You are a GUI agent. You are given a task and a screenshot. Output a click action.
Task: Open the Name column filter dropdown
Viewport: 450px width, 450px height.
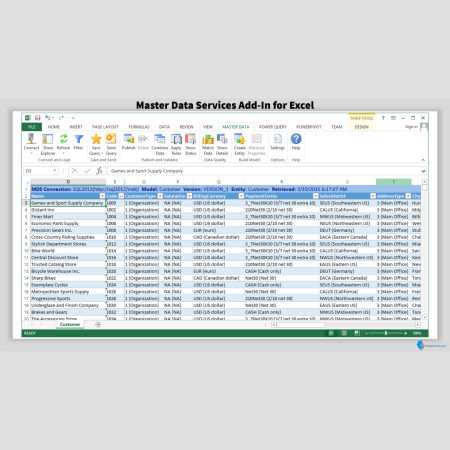(x=102, y=196)
